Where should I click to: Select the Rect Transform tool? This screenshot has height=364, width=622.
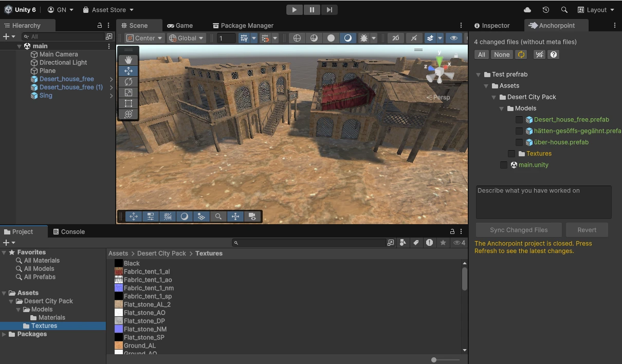[129, 103]
